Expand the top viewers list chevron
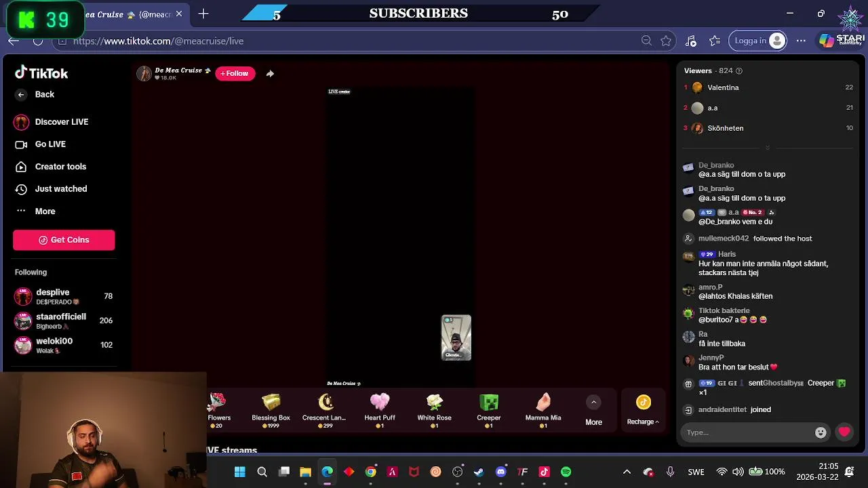The height and width of the screenshot is (488, 868). (x=768, y=148)
